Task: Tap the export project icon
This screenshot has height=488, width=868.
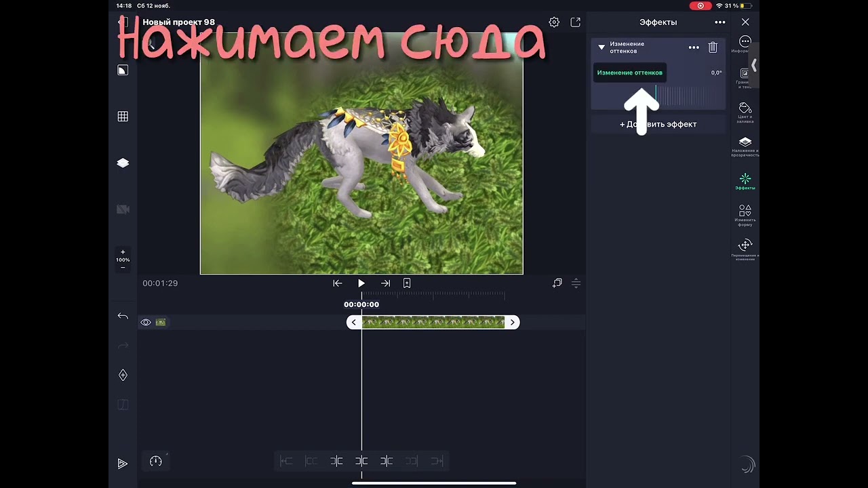Action: [x=576, y=22]
